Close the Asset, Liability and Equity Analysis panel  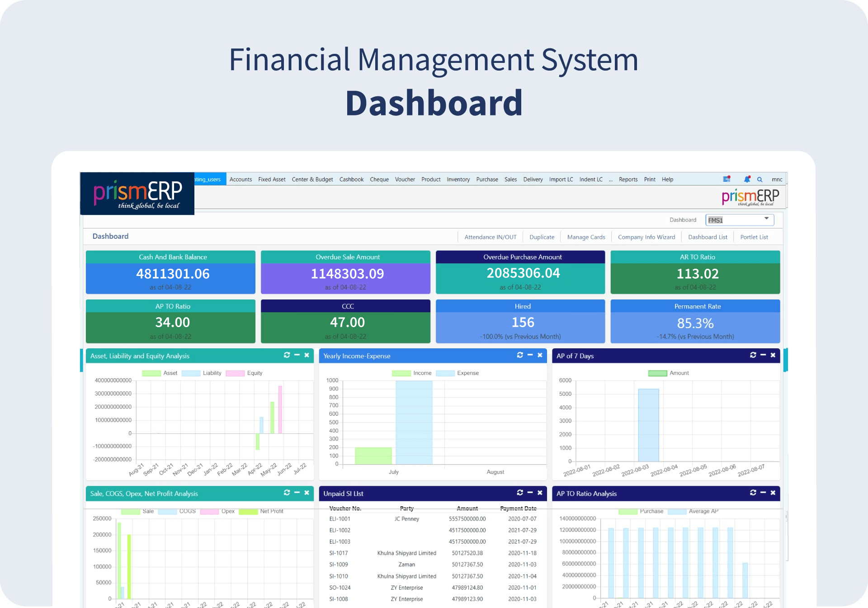(307, 355)
